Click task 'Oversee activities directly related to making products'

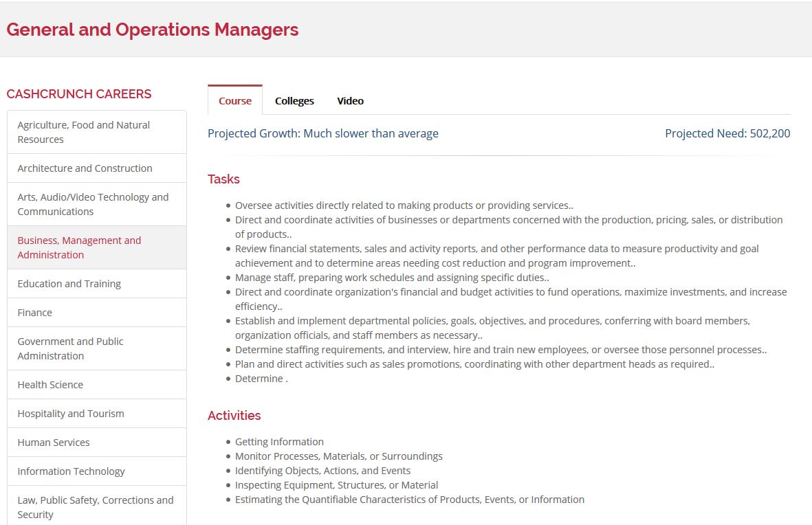coord(404,205)
